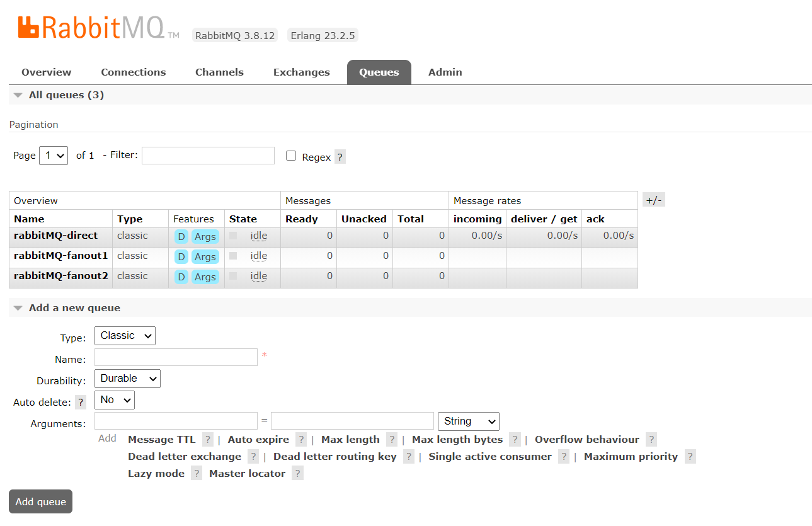
Task: Click the Args badge for rabbitMQ-fanout2
Action: [205, 277]
